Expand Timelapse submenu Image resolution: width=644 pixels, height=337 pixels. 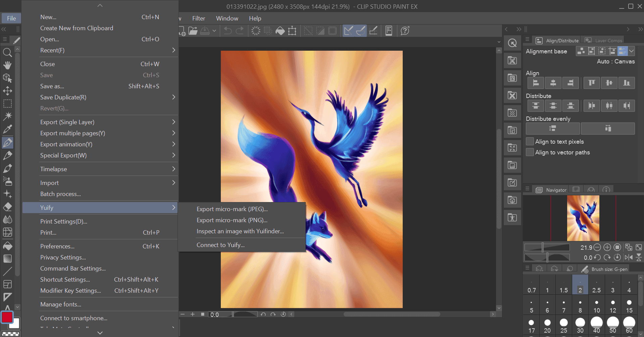click(100, 169)
